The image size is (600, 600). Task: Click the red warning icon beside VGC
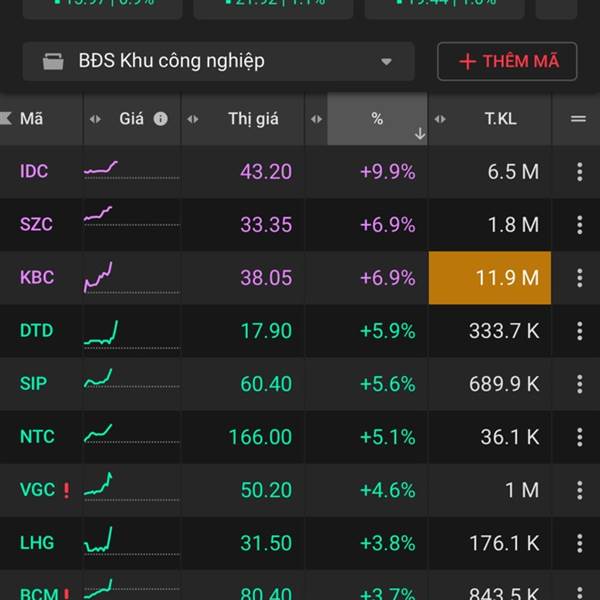click(x=66, y=490)
